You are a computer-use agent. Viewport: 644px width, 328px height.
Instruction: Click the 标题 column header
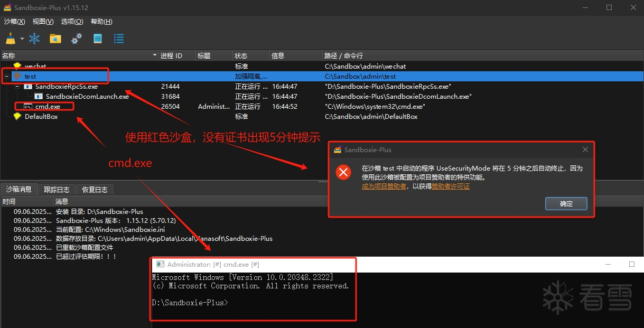pos(214,55)
